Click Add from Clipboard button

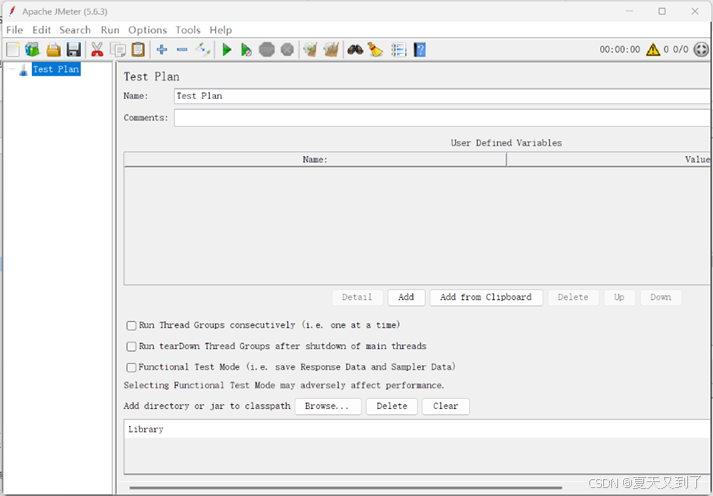tap(486, 297)
